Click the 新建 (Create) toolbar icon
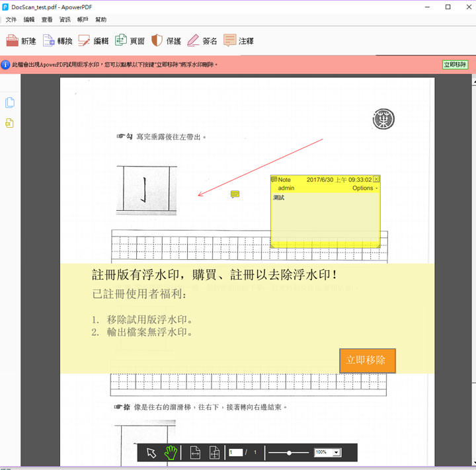Viewport: 476px width, 470px height. tap(20, 41)
